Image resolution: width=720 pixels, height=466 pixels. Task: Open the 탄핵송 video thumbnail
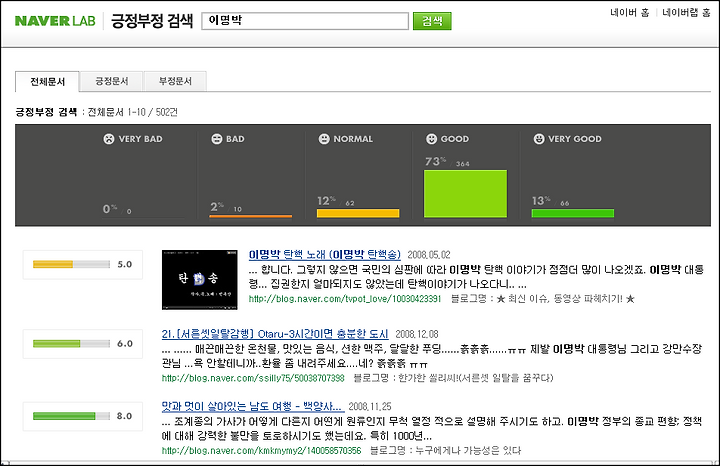[x=200, y=280]
